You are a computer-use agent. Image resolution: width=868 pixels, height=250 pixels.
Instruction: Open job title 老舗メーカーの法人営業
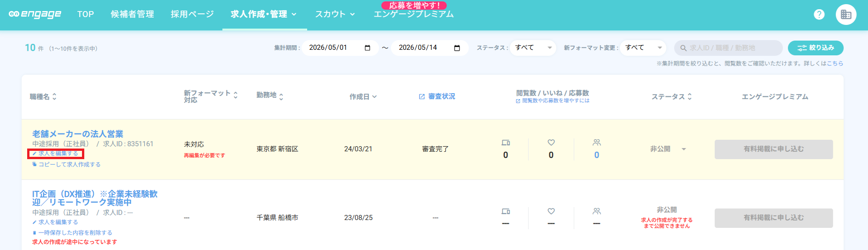[x=78, y=134]
